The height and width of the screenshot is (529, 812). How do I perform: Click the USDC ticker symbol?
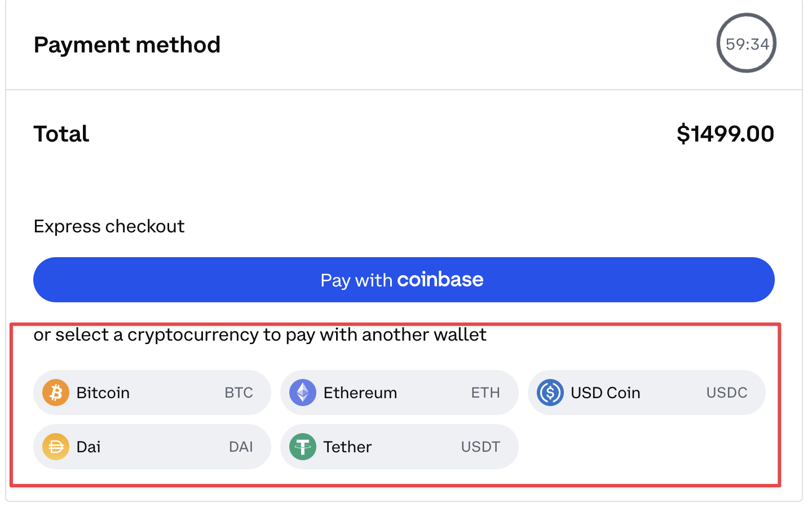[727, 393]
